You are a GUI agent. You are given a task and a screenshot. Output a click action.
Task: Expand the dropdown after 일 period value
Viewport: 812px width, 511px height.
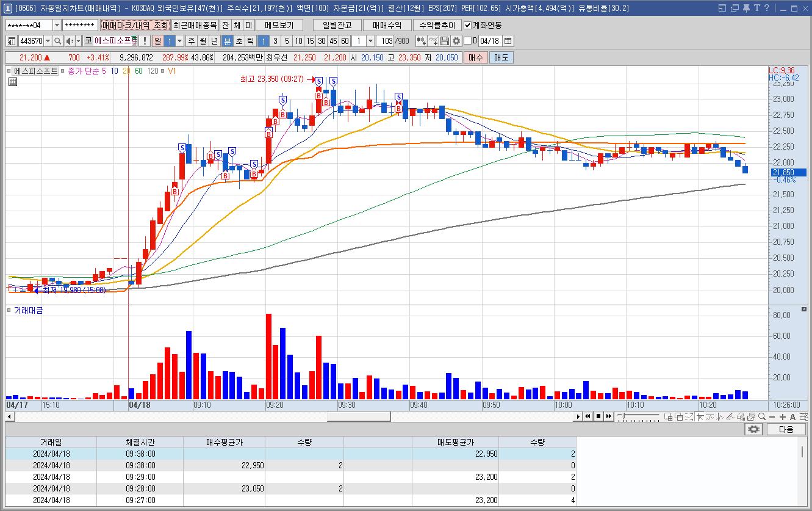[x=179, y=41]
